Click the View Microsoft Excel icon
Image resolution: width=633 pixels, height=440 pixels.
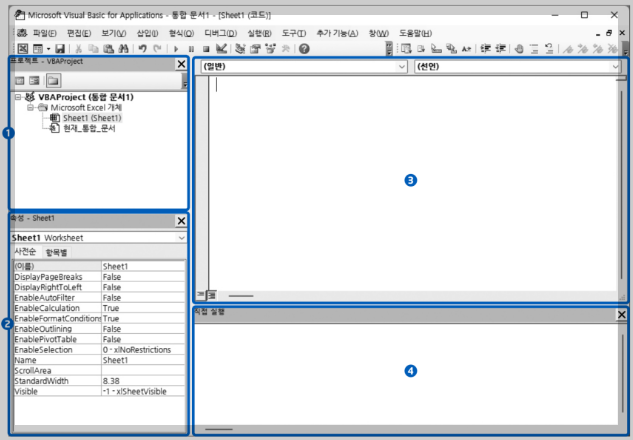(x=23, y=49)
